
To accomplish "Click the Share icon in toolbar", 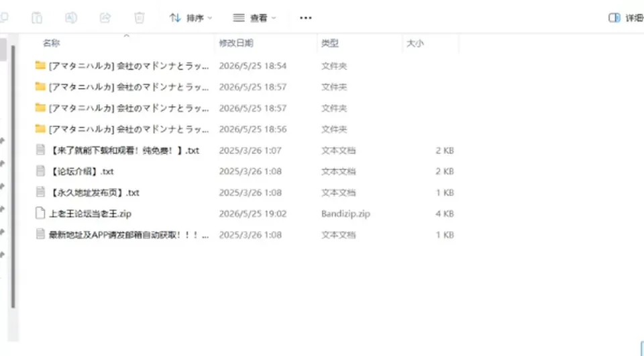I will (x=105, y=17).
